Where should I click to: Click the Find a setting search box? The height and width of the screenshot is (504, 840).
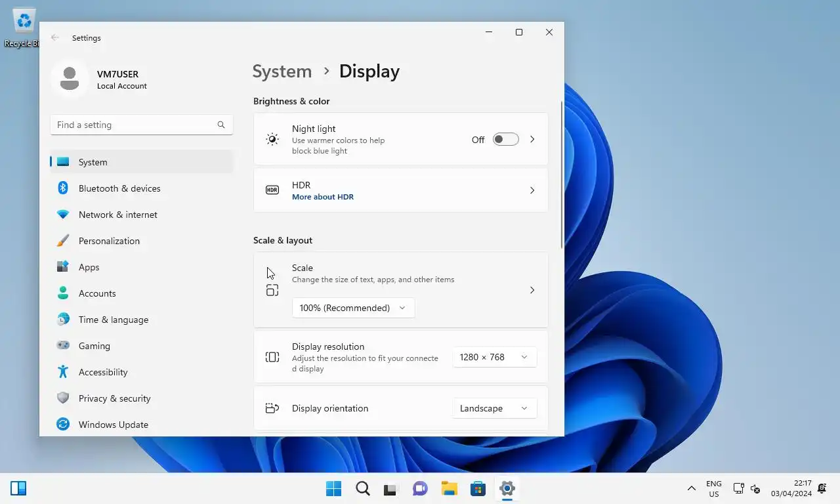pyautogui.click(x=142, y=125)
